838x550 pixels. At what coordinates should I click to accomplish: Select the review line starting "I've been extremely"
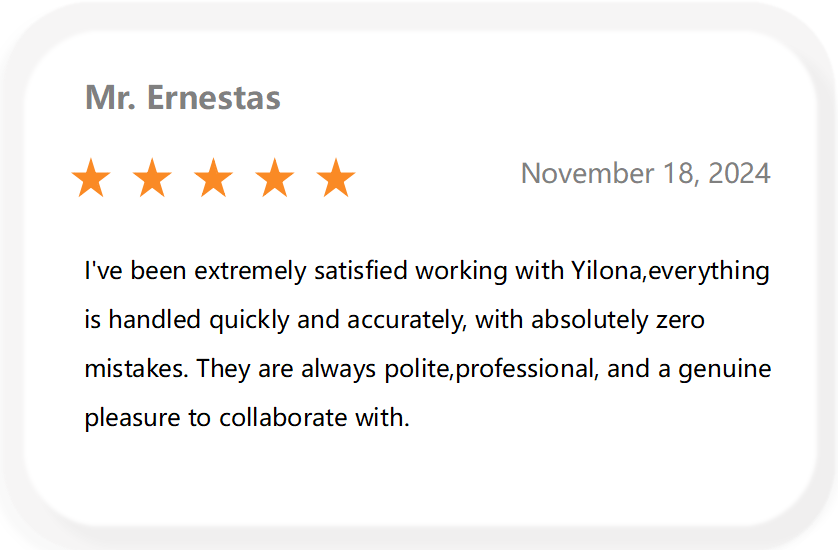click(x=427, y=271)
